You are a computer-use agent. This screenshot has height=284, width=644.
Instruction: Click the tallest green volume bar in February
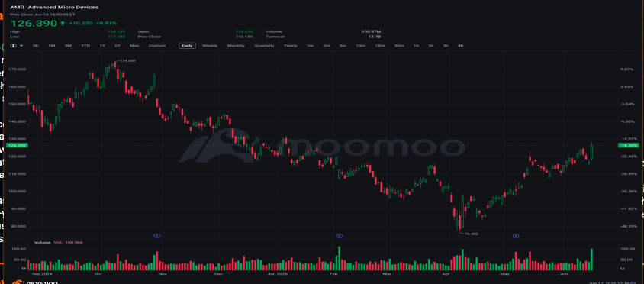(x=340, y=258)
